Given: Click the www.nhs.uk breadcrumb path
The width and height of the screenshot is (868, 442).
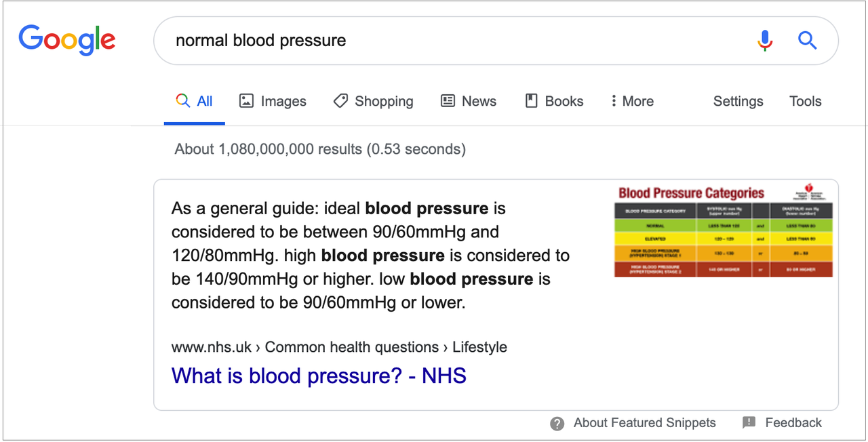Looking at the screenshot, I should [x=339, y=347].
